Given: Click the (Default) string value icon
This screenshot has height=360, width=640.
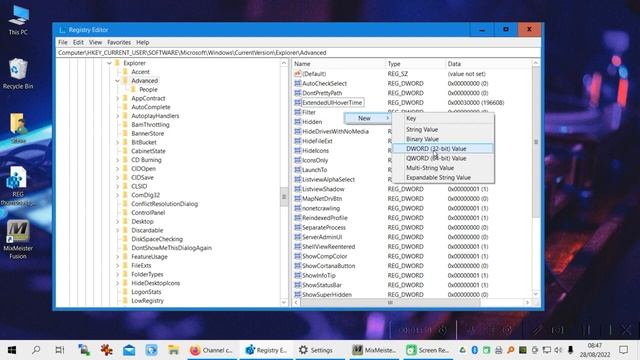Looking at the screenshot, I should click(x=298, y=73).
